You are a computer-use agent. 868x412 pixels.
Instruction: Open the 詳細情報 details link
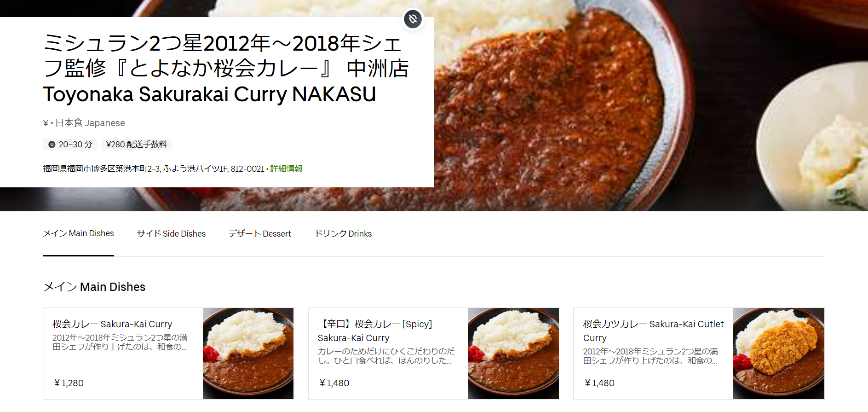(x=286, y=169)
